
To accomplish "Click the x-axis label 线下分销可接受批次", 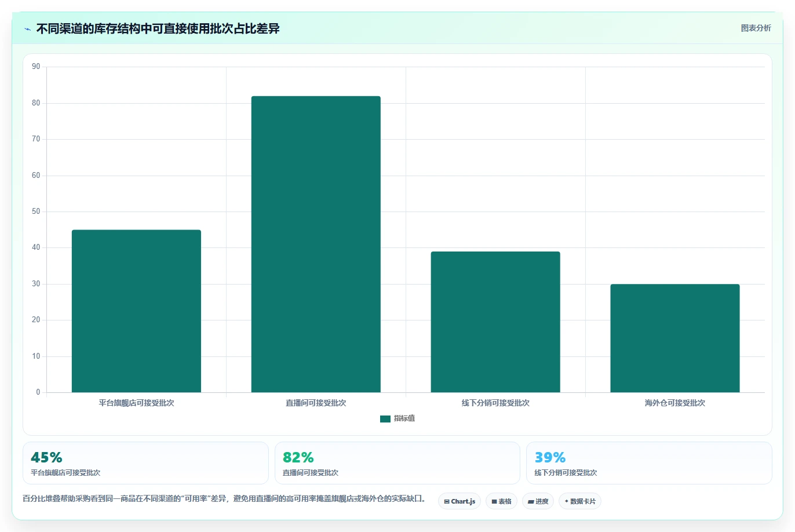I will tap(495, 403).
